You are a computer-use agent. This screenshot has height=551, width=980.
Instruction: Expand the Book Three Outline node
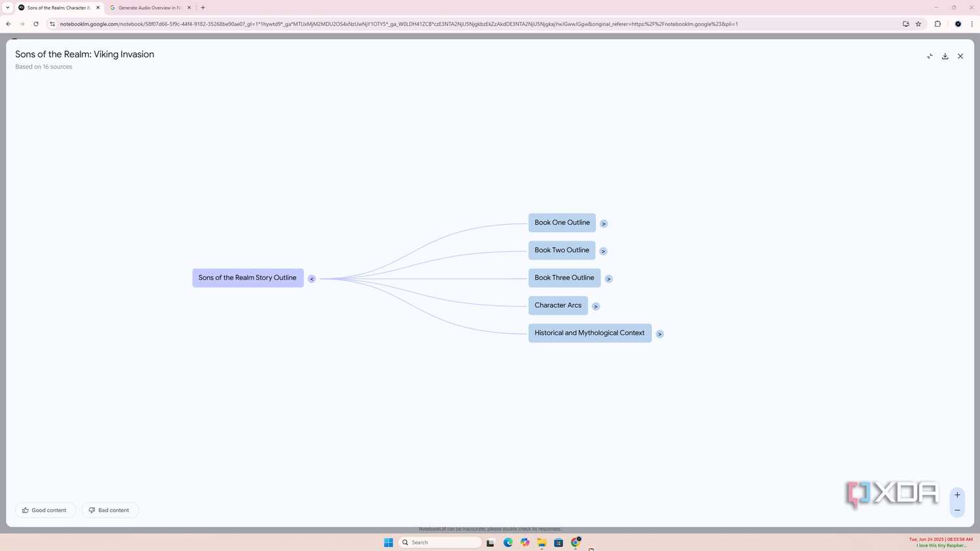click(x=608, y=278)
